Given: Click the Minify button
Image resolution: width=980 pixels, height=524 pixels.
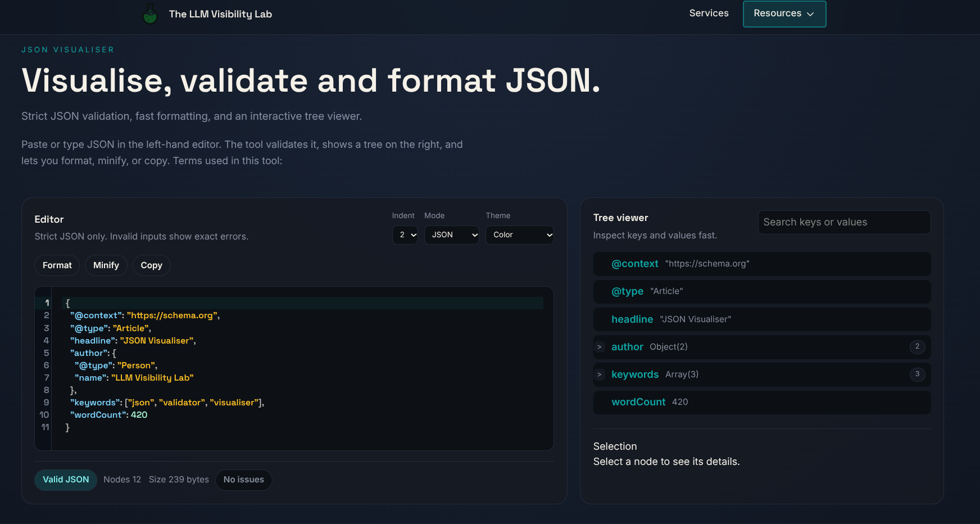Looking at the screenshot, I should (106, 265).
